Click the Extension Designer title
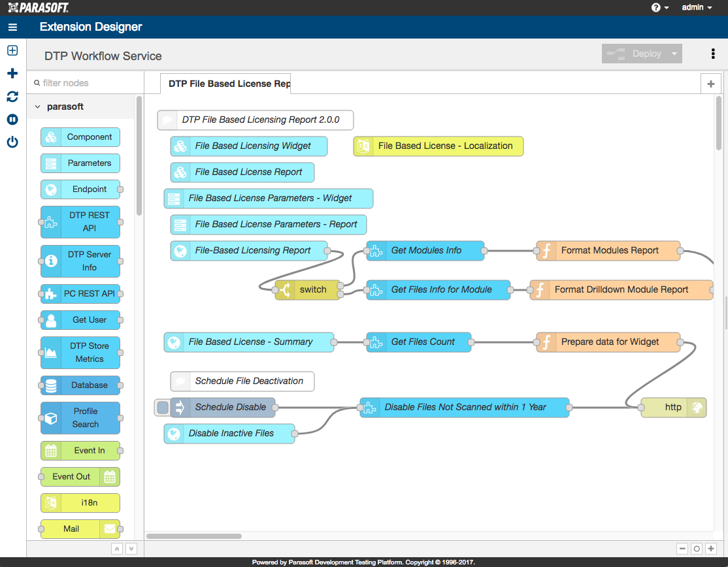 91,27
